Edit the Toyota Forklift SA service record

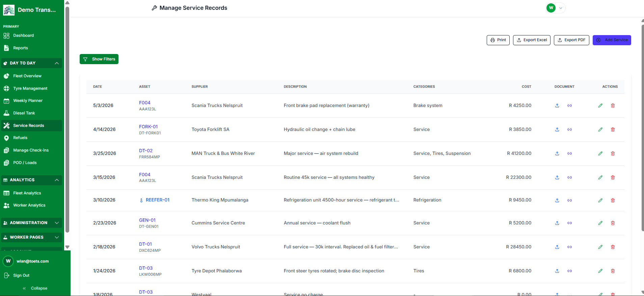click(x=600, y=130)
